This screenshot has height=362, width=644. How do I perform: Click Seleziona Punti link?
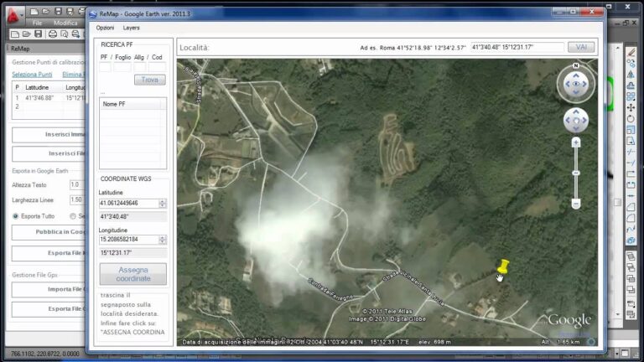(32, 75)
